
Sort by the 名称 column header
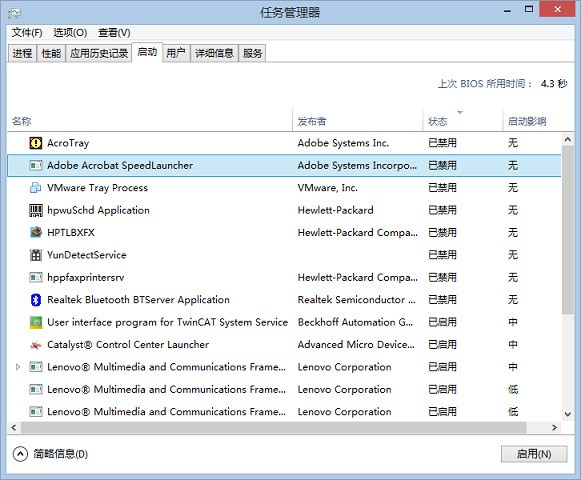pyautogui.click(x=150, y=120)
